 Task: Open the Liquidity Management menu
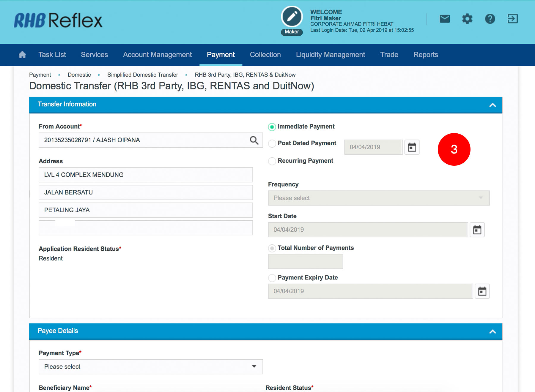click(x=330, y=55)
